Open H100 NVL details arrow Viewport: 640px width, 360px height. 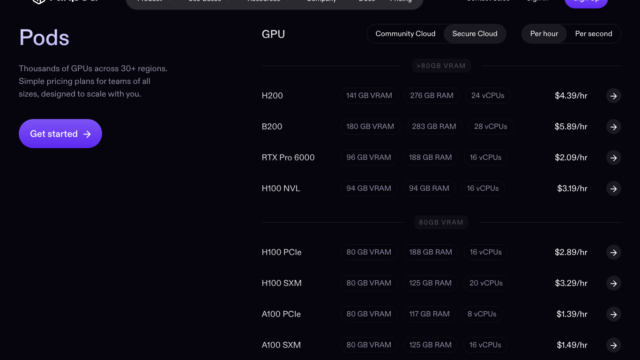click(x=613, y=189)
